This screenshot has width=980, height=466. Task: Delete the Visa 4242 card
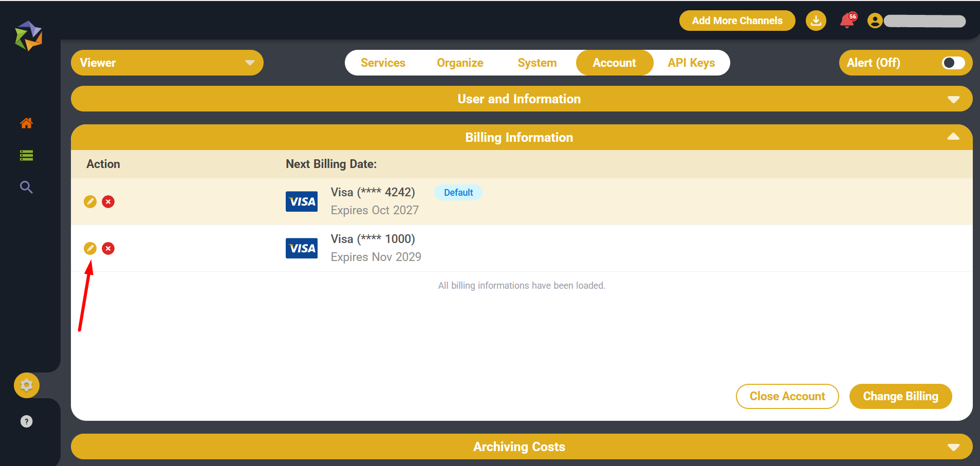click(108, 201)
